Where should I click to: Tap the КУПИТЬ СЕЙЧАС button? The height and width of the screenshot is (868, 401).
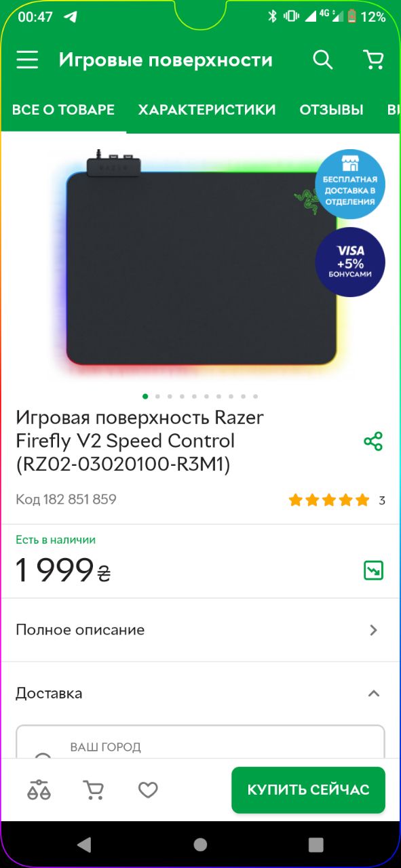click(x=308, y=790)
